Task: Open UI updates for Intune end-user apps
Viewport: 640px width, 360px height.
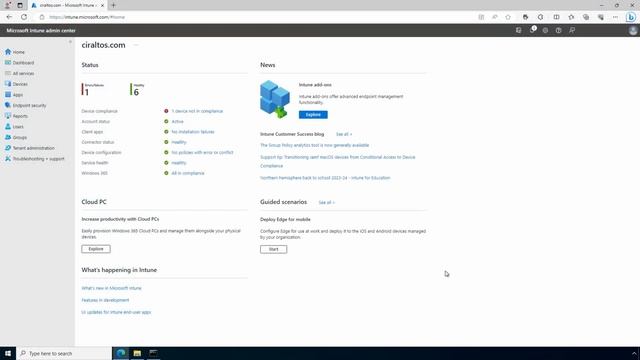Action: click(x=116, y=312)
